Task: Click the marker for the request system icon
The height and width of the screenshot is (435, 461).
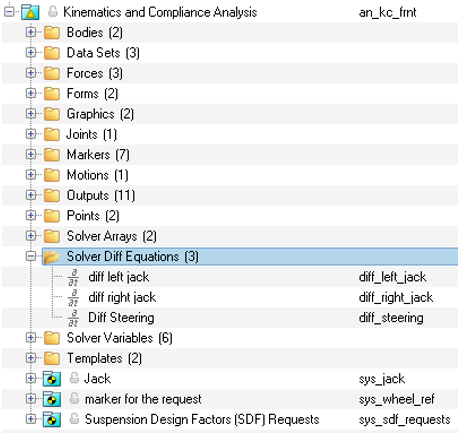Action: coord(52,399)
